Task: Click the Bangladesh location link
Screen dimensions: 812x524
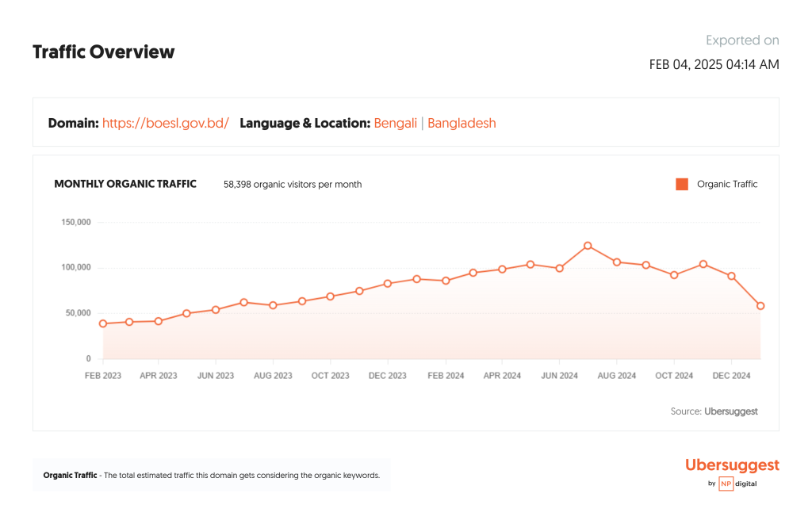Action: click(x=462, y=123)
